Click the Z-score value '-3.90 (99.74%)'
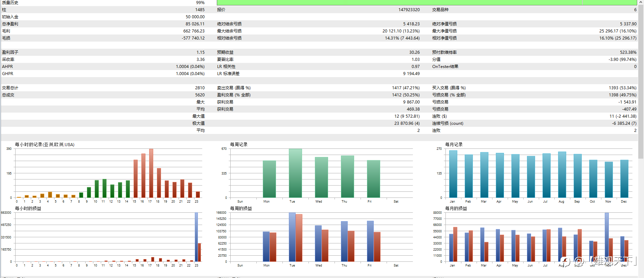This screenshot has height=278, width=644. [x=622, y=59]
